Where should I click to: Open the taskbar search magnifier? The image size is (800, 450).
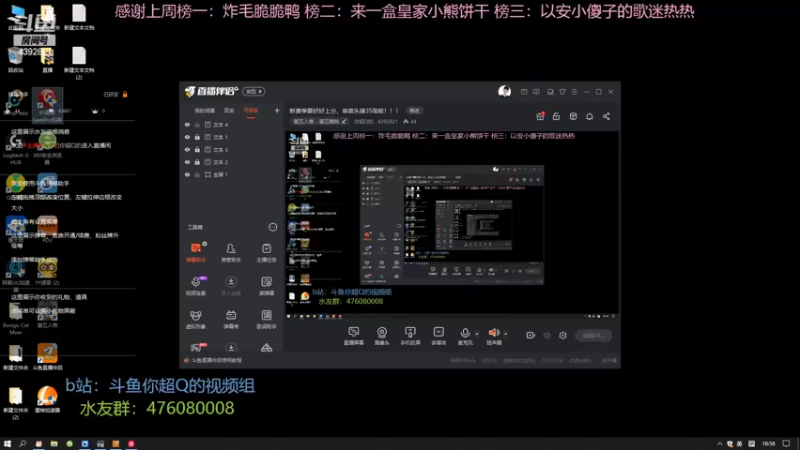pyautogui.click(x=22, y=444)
